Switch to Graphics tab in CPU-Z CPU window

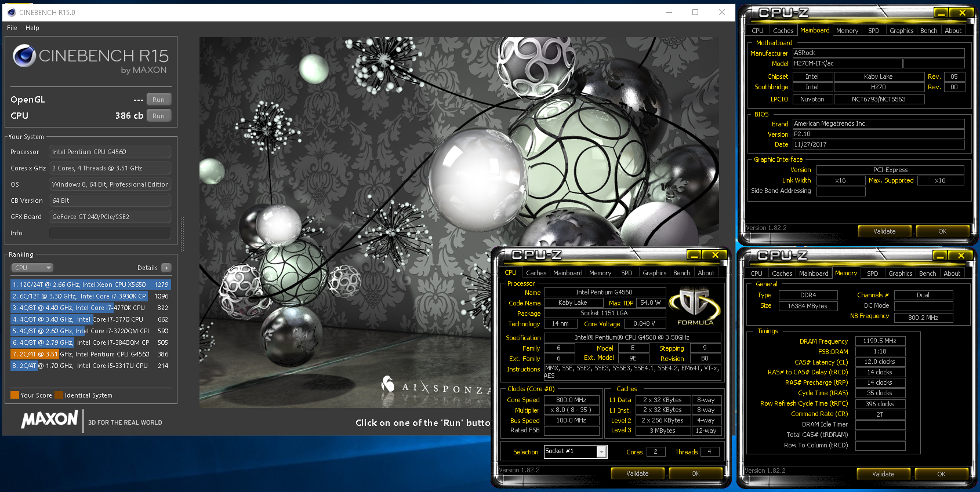point(654,273)
